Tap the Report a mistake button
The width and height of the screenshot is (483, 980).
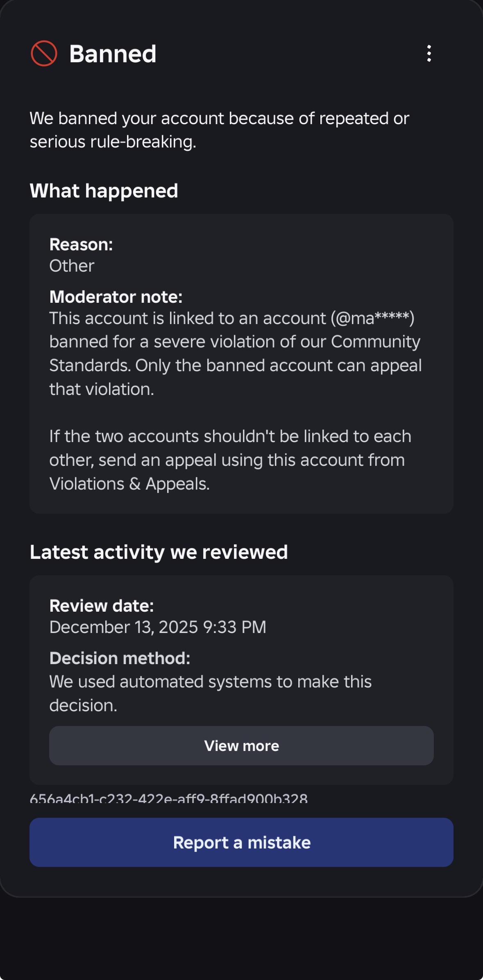pyautogui.click(x=241, y=843)
